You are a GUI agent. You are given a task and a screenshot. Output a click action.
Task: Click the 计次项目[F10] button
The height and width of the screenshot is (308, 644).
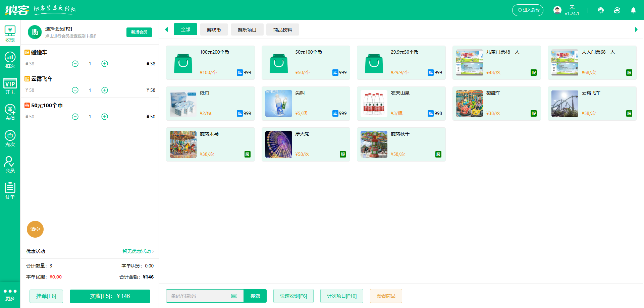[342, 296]
